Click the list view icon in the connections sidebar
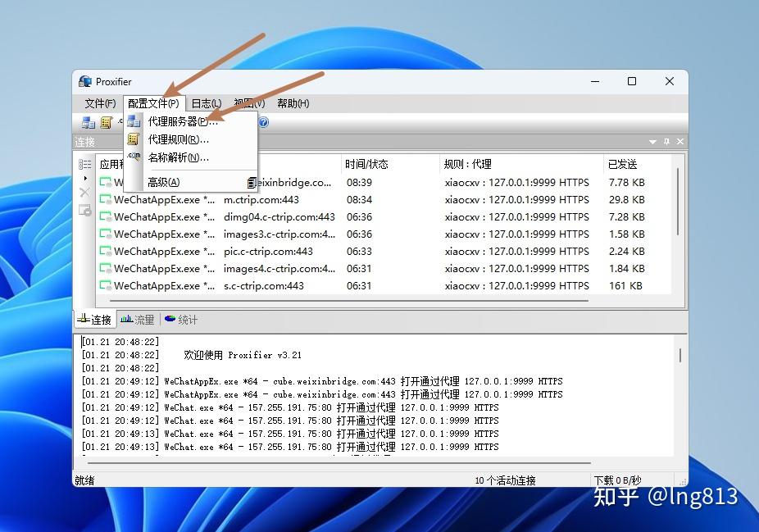 coord(84,165)
